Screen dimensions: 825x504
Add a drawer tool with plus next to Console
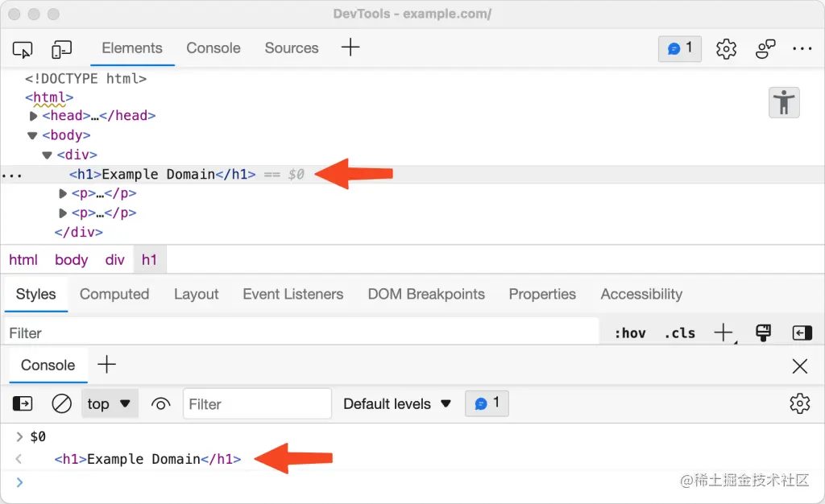pos(107,364)
